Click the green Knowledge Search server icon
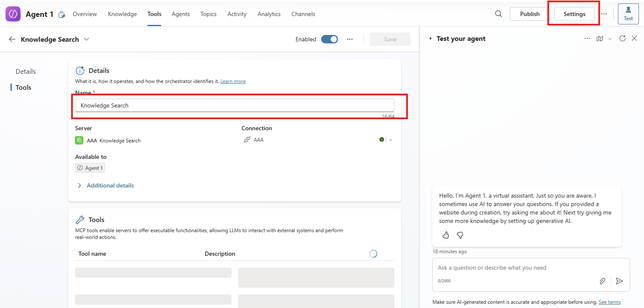The height and width of the screenshot is (308, 644). 79,140
